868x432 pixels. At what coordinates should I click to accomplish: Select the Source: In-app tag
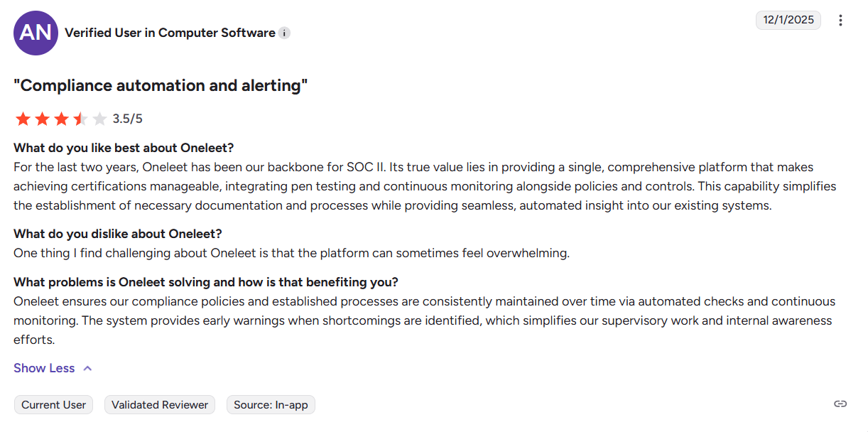pyautogui.click(x=271, y=405)
